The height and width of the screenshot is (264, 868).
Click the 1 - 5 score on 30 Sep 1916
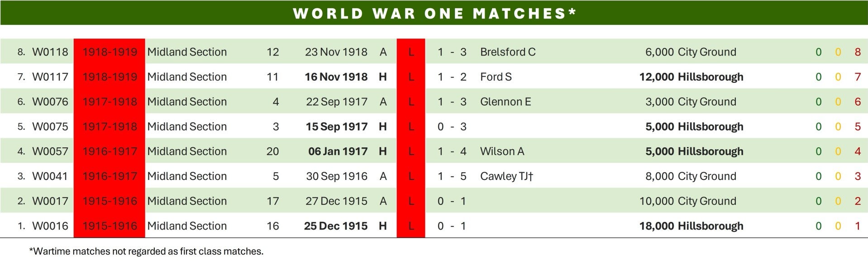point(452,176)
